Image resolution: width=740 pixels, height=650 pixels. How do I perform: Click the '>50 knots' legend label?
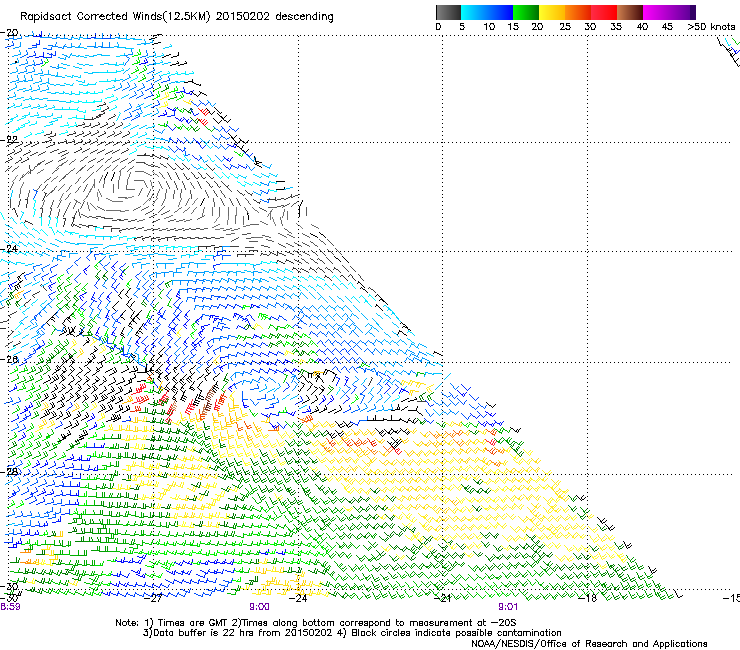click(711, 27)
